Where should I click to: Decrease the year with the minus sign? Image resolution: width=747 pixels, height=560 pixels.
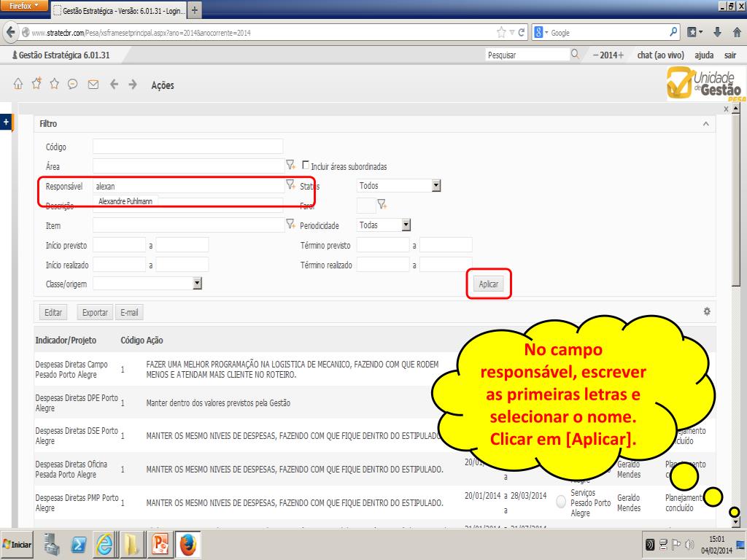(x=595, y=55)
